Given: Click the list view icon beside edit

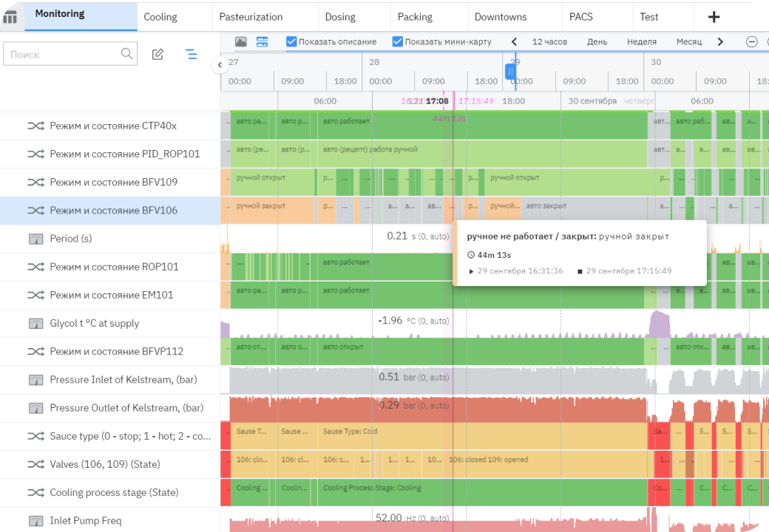Looking at the screenshot, I should pos(192,54).
